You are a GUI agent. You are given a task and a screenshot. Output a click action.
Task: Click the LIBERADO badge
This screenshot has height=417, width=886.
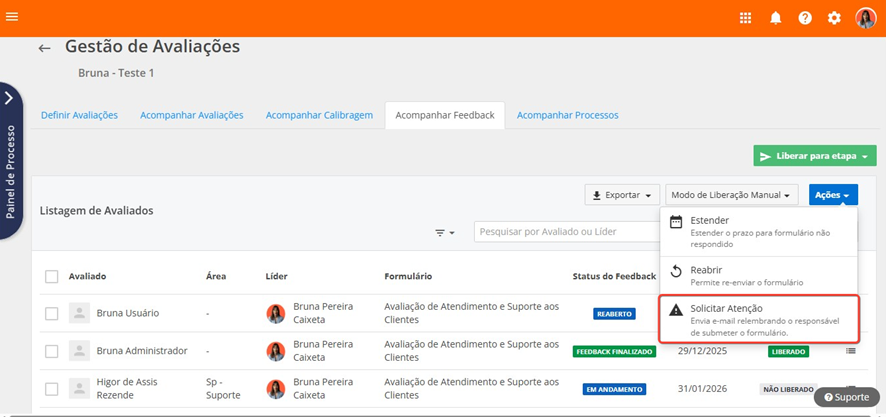coord(788,351)
